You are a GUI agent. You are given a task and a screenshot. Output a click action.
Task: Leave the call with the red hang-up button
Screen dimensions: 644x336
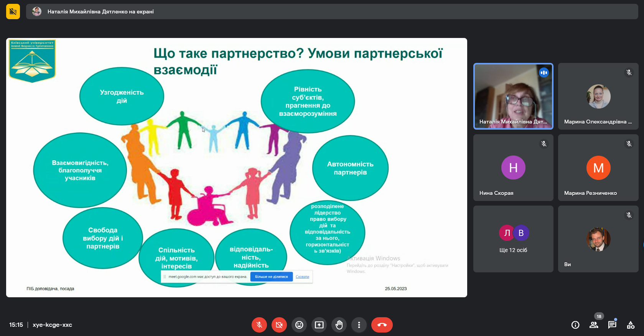(382, 325)
